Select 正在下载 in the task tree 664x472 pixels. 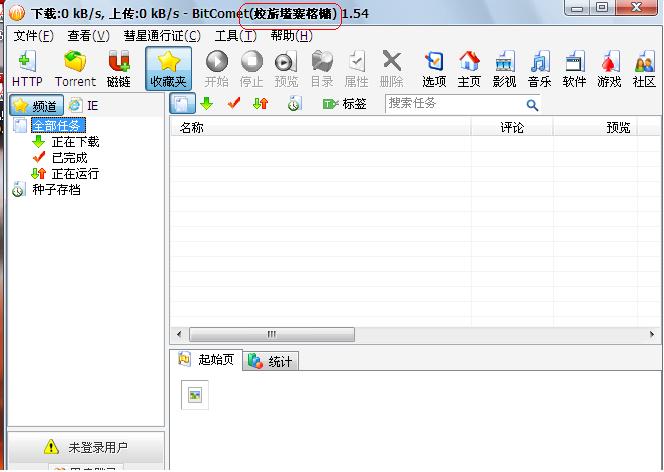tap(75, 142)
